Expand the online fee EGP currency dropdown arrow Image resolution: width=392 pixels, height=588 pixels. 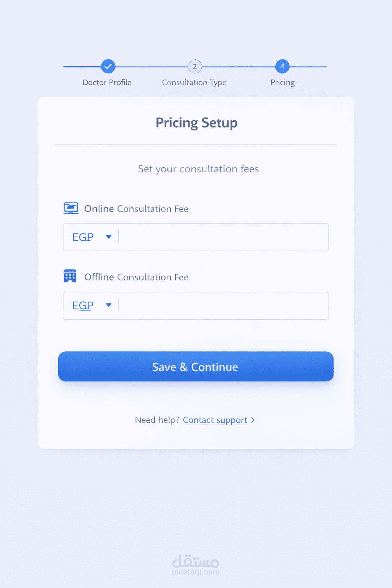coord(109,237)
